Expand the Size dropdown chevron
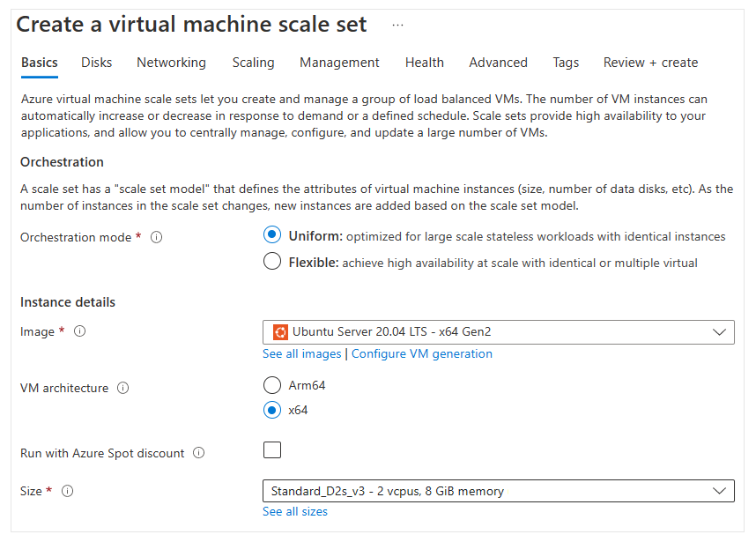This screenshot has width=756, height=542. [719, 491]
